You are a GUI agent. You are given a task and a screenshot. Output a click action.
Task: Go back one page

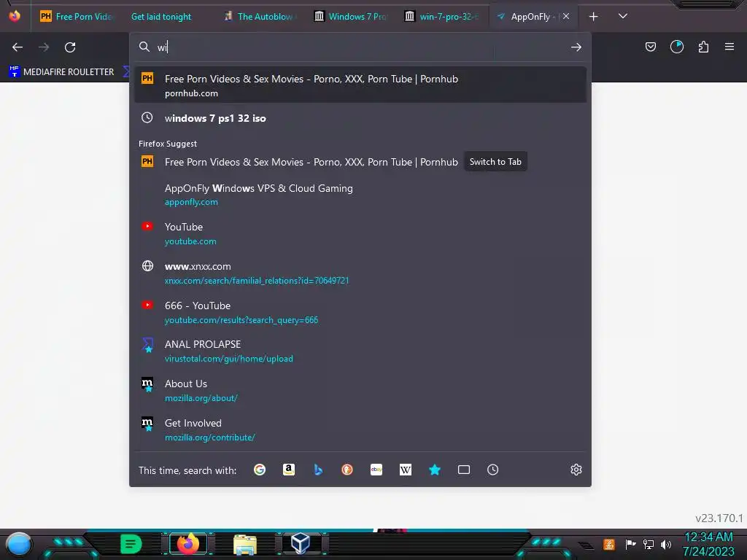[x=18, y=47]
